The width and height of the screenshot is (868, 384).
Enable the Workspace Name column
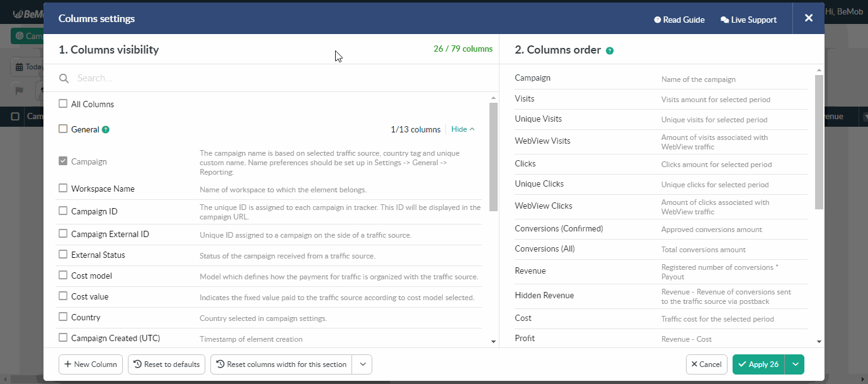coord(63,189)
